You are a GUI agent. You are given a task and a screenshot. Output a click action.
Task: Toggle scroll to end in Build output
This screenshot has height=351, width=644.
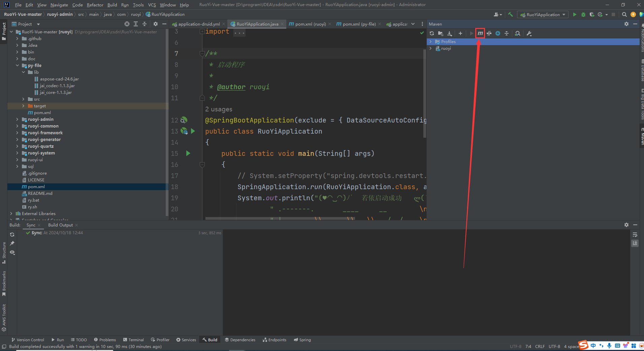pyautogui.click(x=635, y=243)
